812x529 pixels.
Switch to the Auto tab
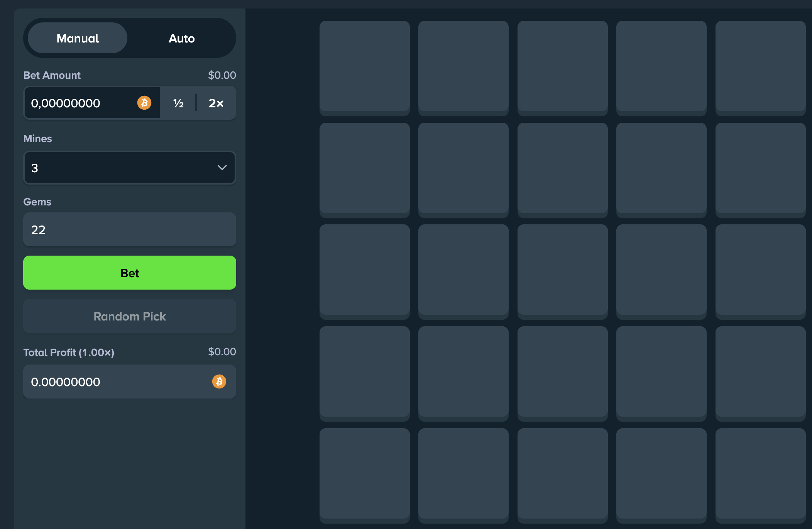[181, 38]
